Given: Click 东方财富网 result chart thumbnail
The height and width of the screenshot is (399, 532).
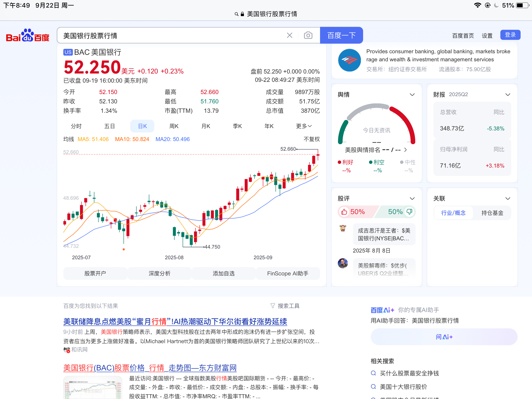Looking at the screenshot, I should click(x=93, y=388).
